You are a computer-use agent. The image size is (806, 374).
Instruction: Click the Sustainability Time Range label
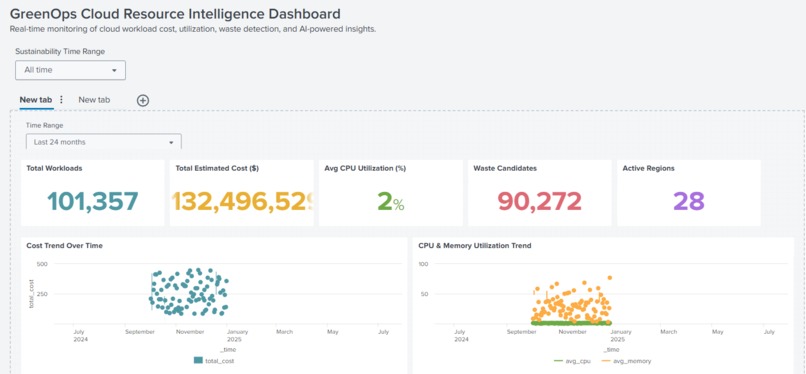tap(60, 51)
